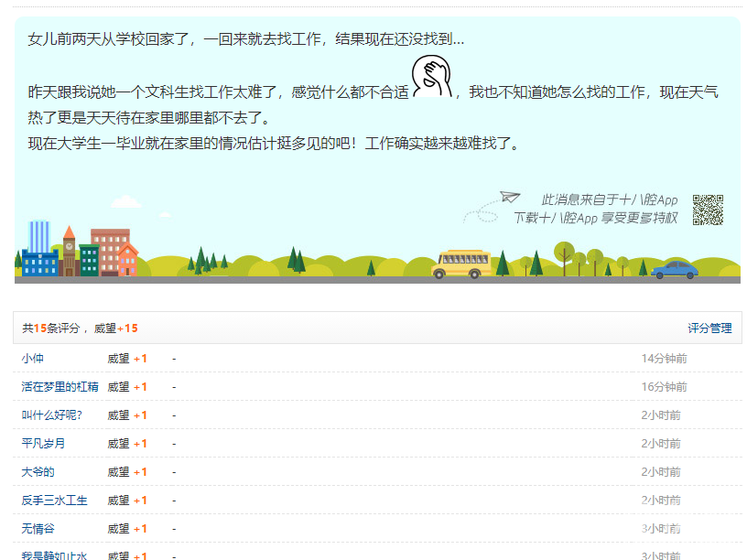Open the user 叫什么好呢? profile
The image size is (747, 560).
52,415
